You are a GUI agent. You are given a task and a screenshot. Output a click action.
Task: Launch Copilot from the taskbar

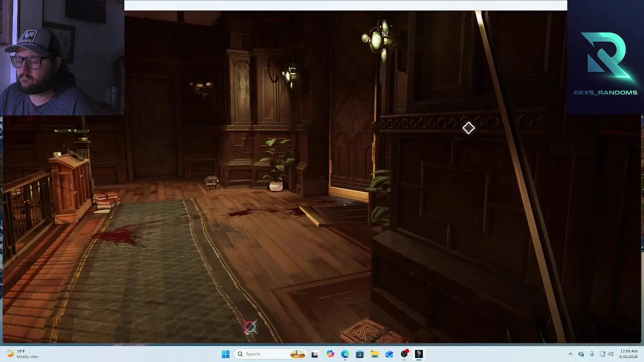tap(330, 354)
